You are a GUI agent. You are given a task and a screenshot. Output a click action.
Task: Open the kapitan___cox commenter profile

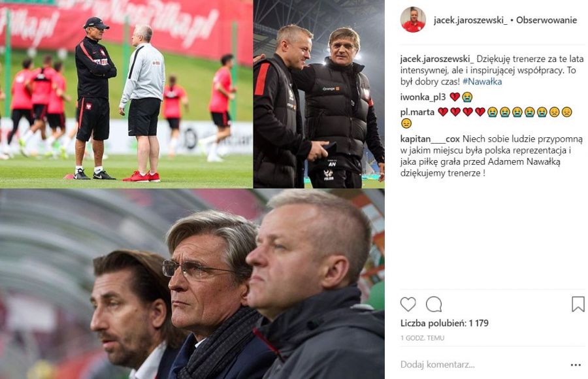(x=430, y=139)
